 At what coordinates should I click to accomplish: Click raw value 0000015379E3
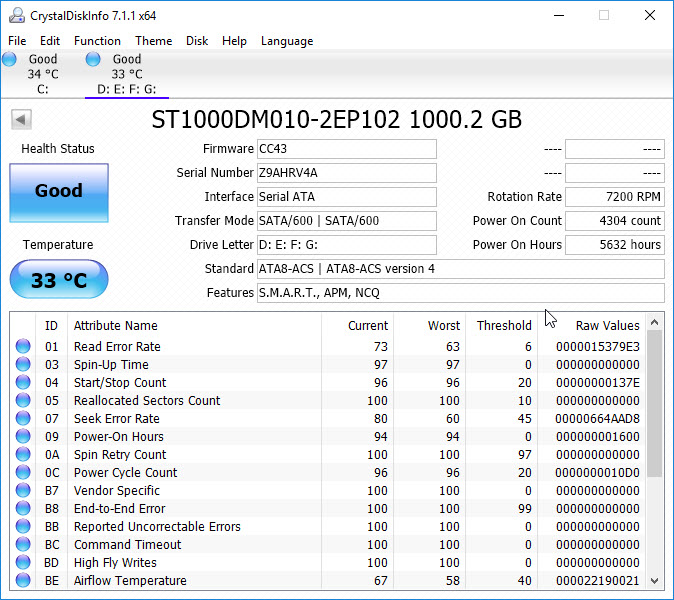click(597, 346)
